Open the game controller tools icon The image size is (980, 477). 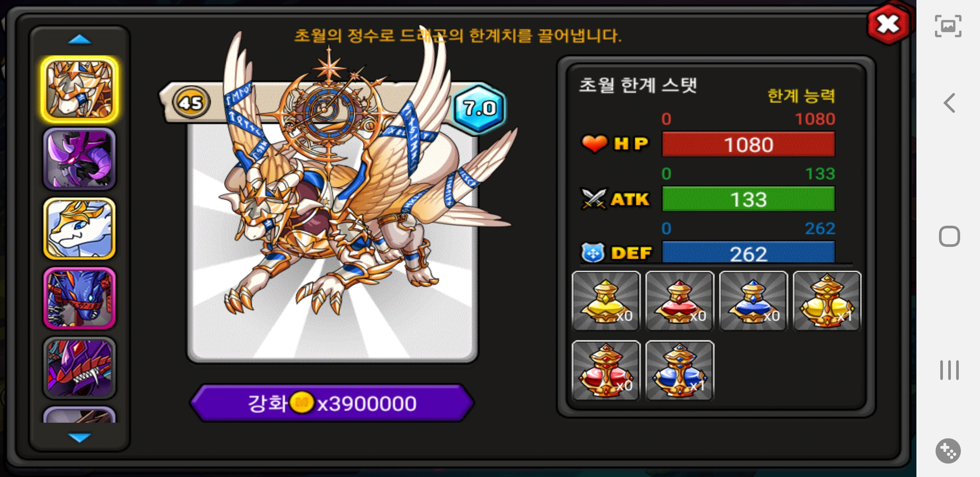coord(948,451)
